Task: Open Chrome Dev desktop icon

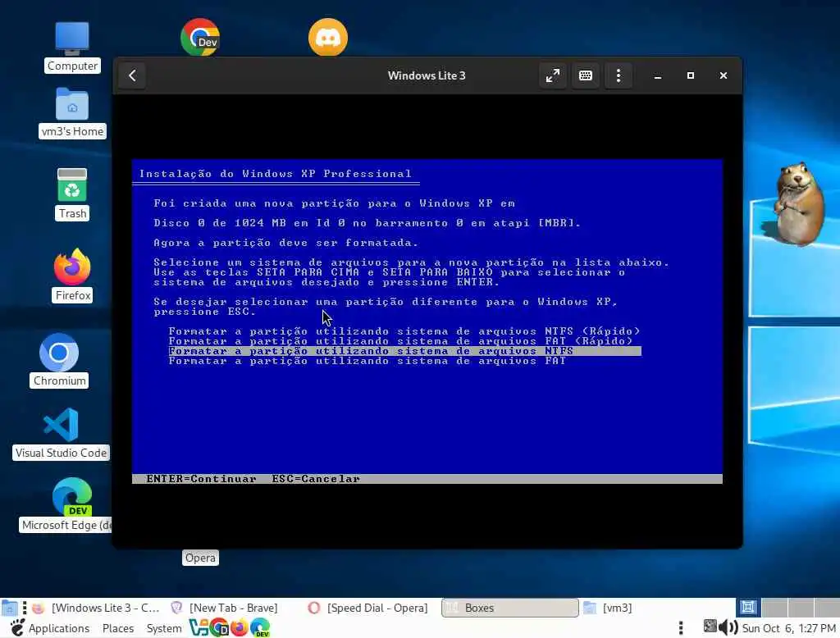Action: click(x=200, y=37)
